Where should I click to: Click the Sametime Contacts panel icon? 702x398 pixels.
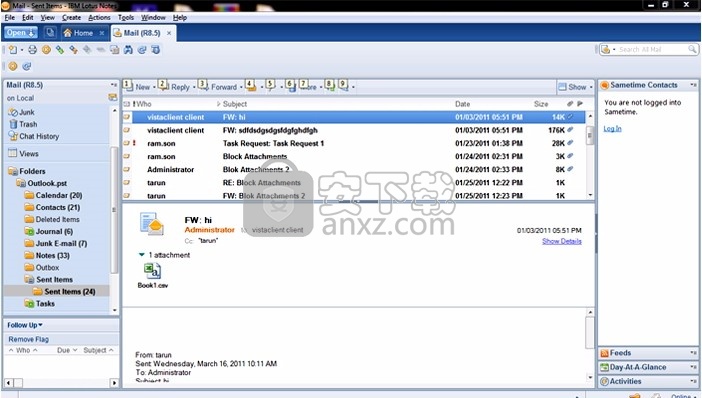604,85
